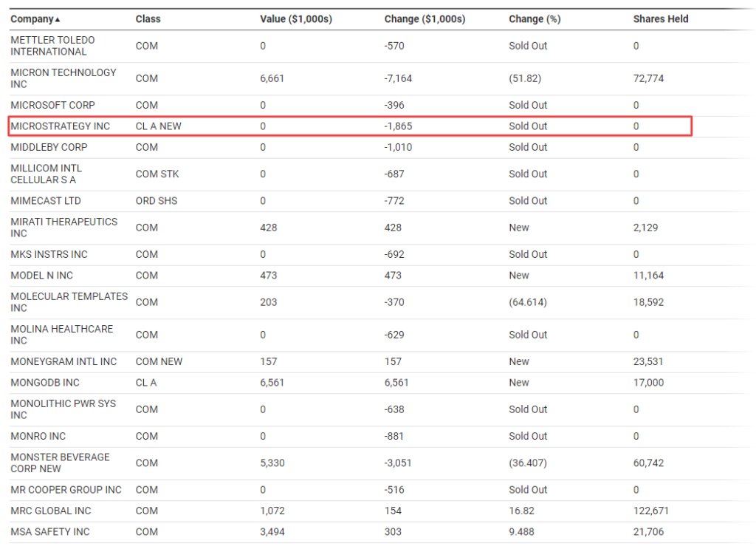Click the Shares Held column header
The width and height of the screenshot is (756, 549).
click(660, 19)
